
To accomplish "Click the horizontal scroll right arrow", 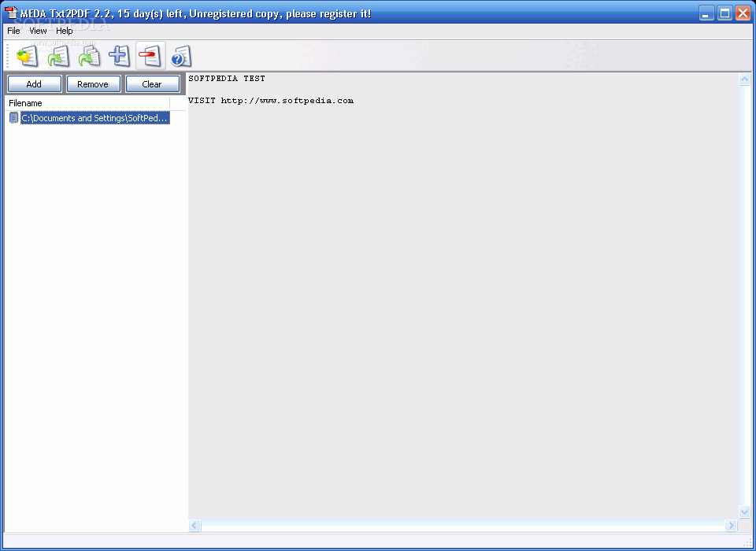I will click(x=732, y=526).
